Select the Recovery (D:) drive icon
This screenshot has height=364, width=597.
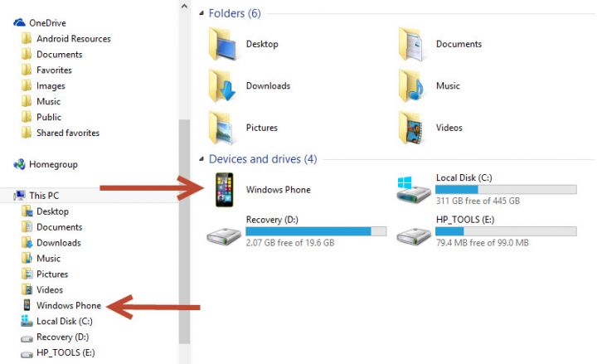point(224,236)
